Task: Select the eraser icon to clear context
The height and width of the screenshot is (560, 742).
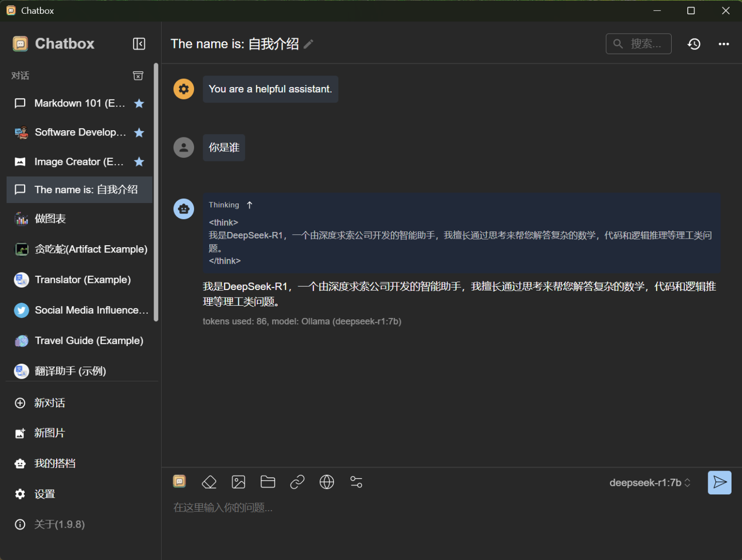Action: [209, 482]
